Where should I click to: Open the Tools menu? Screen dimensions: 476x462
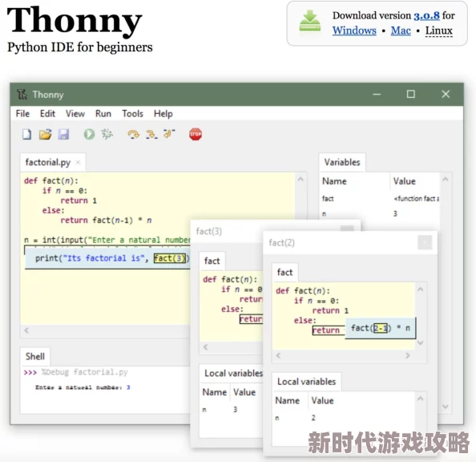[133, 114]
